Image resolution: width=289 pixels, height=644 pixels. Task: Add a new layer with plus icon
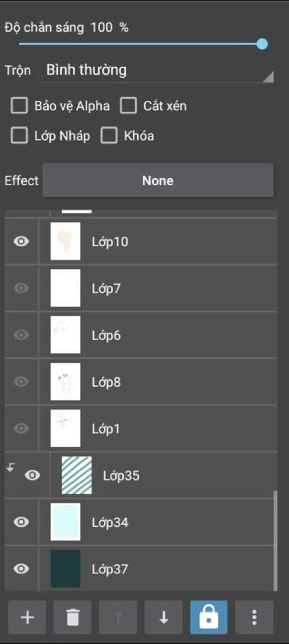point(27,617)
